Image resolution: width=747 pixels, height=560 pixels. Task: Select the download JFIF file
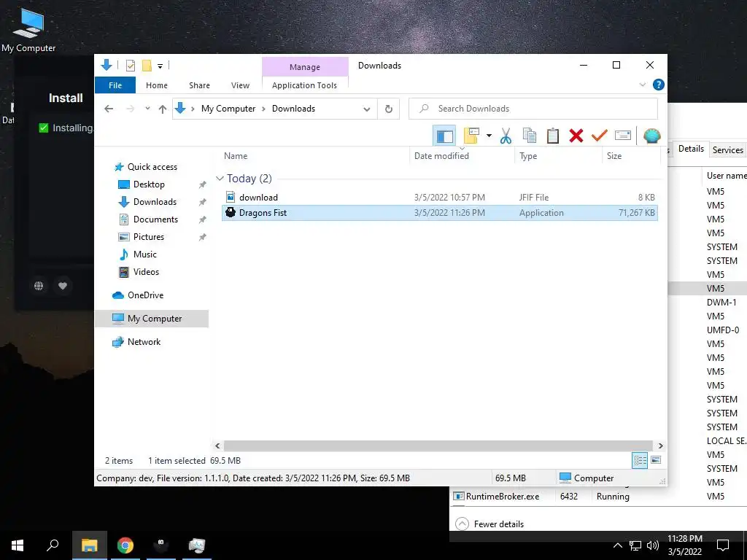click(440, 197)
